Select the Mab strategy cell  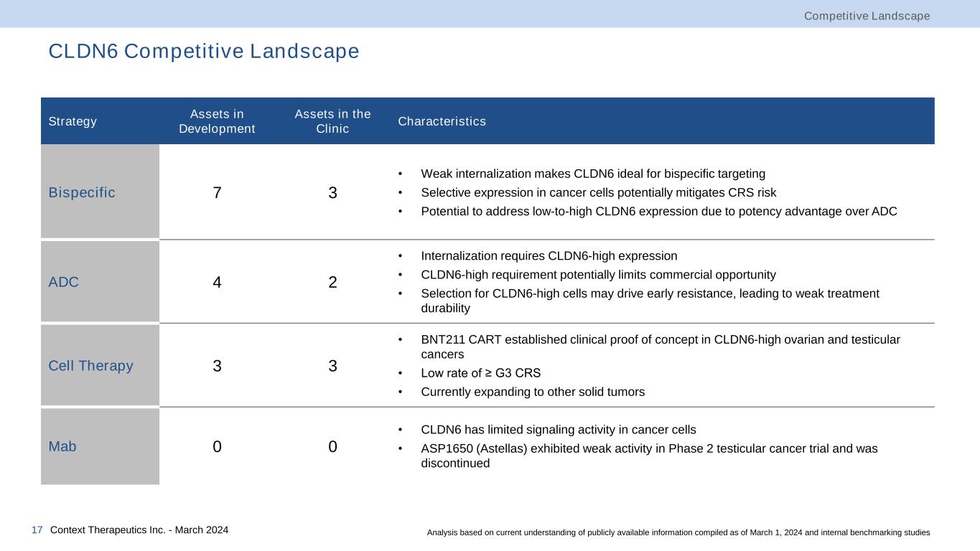[100, 446]
